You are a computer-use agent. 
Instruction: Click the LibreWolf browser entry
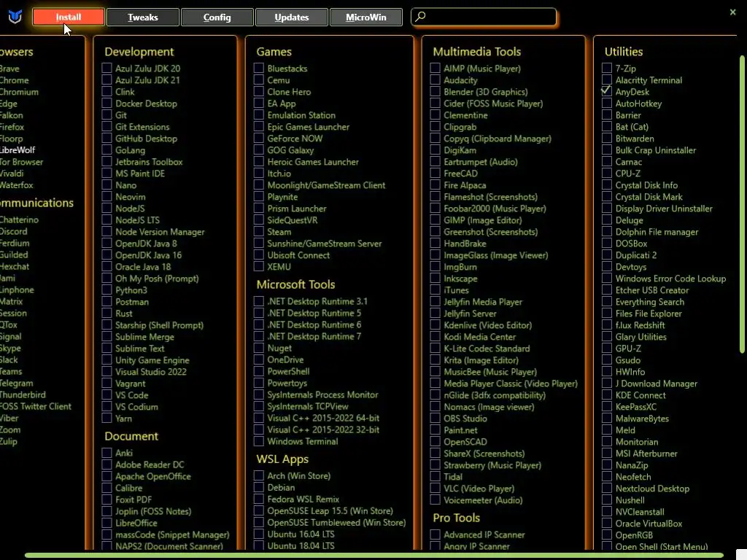[18, 150]
